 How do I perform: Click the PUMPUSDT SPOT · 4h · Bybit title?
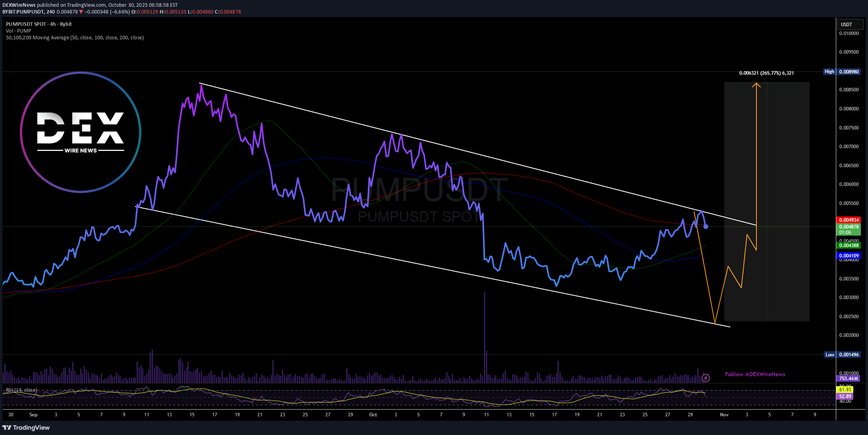point(39,24)
